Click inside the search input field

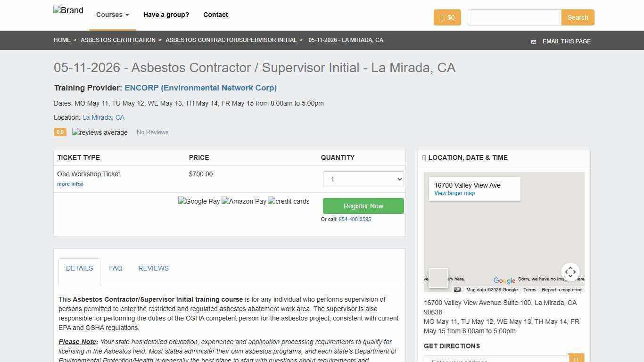click(x=514, y=17)
